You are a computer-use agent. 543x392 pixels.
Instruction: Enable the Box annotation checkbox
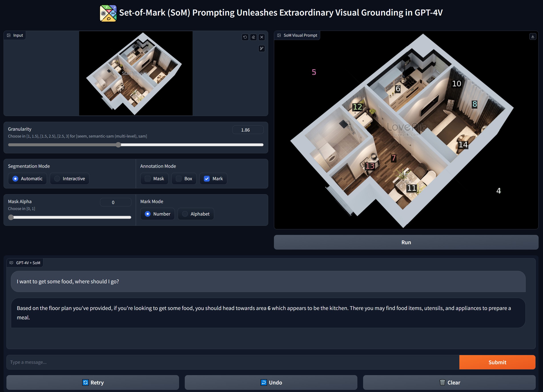(179, 178)
